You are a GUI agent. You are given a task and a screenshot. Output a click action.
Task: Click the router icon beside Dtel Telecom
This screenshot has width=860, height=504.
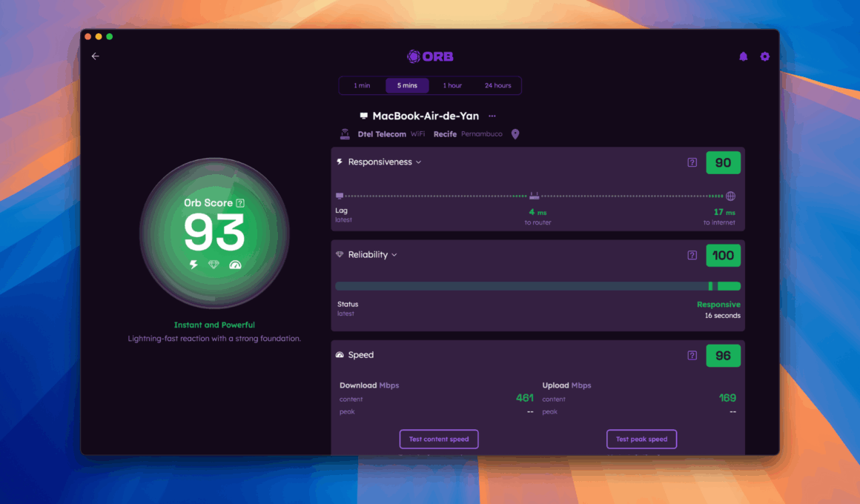345,134
